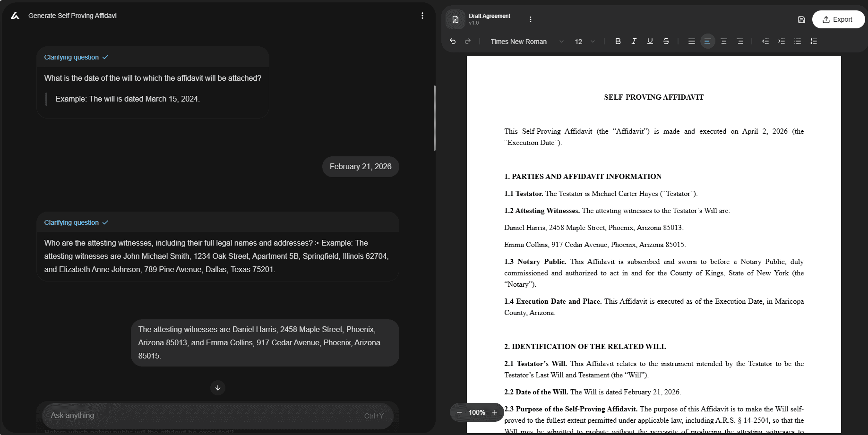Apply italic formatting
Viewport: 868px width, 435px height.
point(634,41)
